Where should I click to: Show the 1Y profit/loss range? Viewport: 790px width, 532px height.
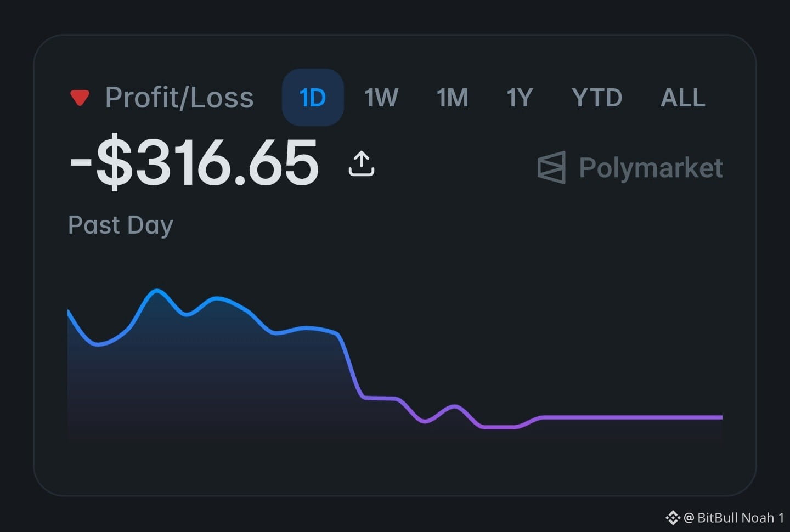tap(520, 98)
